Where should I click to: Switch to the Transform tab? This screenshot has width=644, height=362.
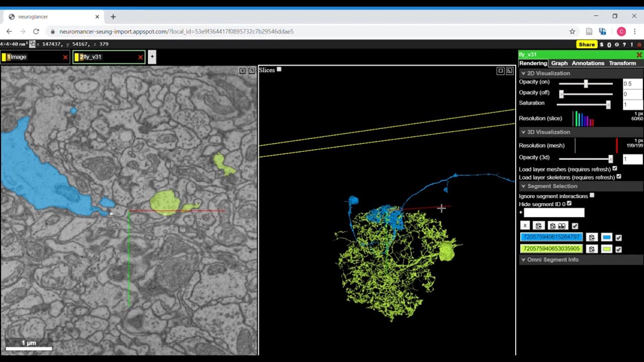(x=622, y=63)
